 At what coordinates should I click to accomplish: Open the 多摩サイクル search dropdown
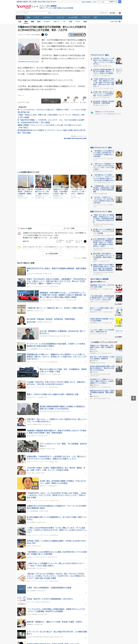pyautogui.click(x=113, y=2)
